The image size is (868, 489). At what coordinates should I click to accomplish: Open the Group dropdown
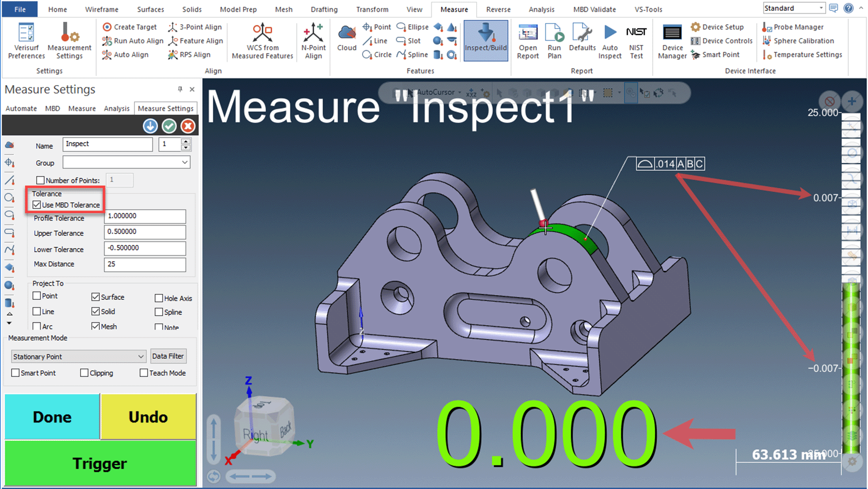pos(126,162)
